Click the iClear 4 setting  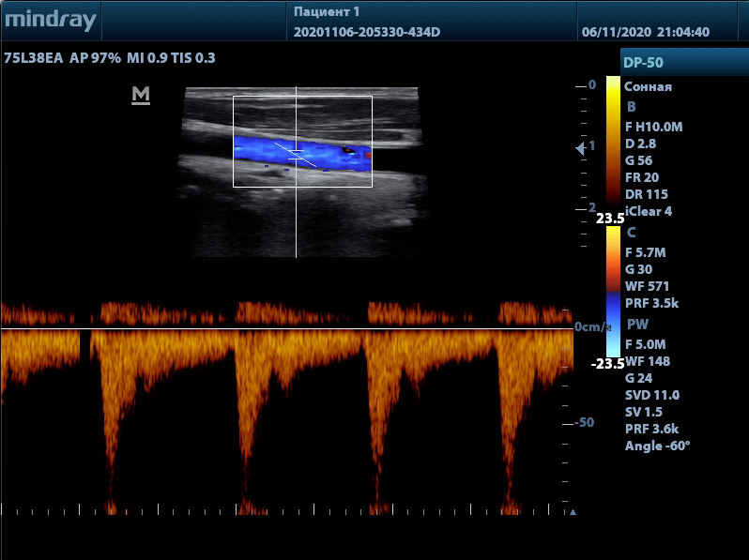648,211
